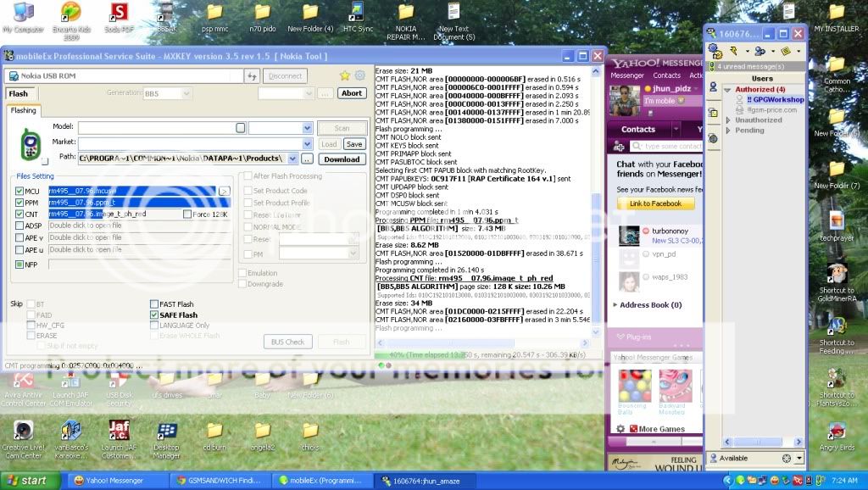Viewport: 868px width, 490px height.
Task: Click the green Nokia phone icon
Action: click(29, 144)
